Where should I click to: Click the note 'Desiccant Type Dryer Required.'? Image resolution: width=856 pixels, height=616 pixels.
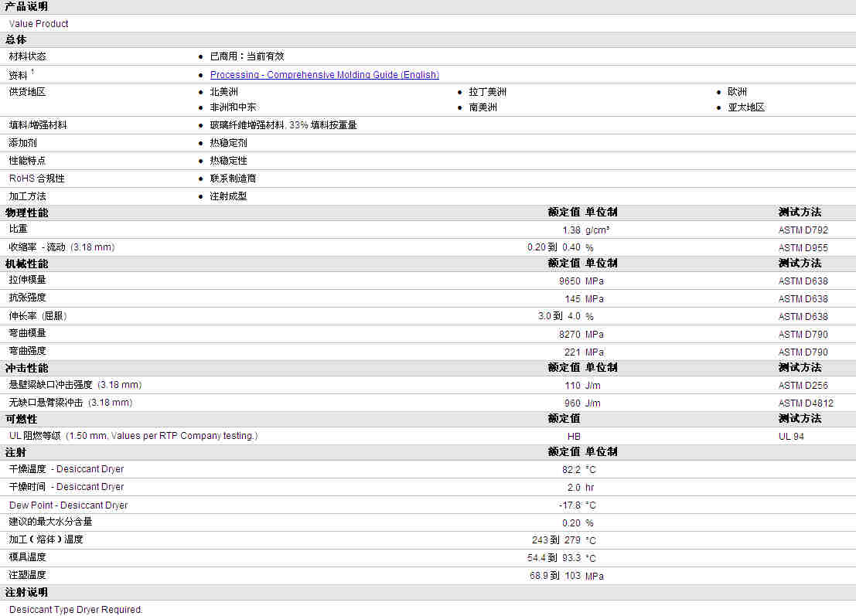pos(76,610)
